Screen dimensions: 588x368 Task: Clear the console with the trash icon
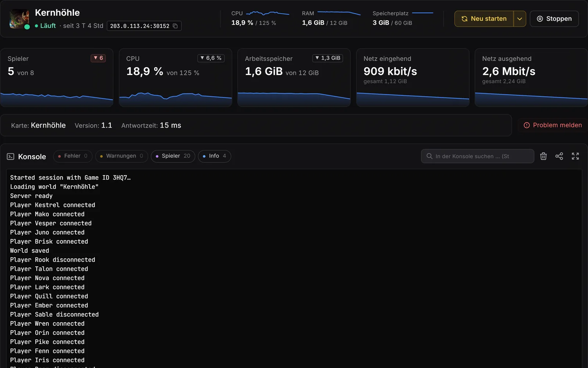pyautogui.click(x=544, y=156)
